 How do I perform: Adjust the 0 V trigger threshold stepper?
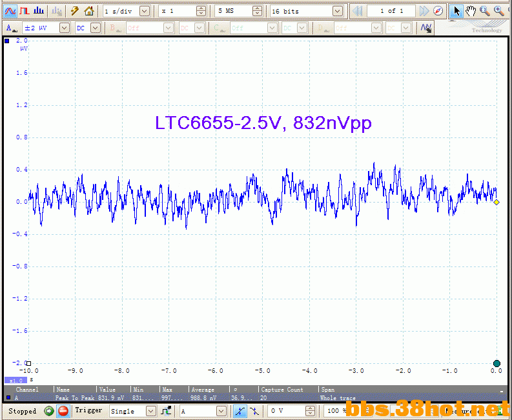click(x=310, y=411)
